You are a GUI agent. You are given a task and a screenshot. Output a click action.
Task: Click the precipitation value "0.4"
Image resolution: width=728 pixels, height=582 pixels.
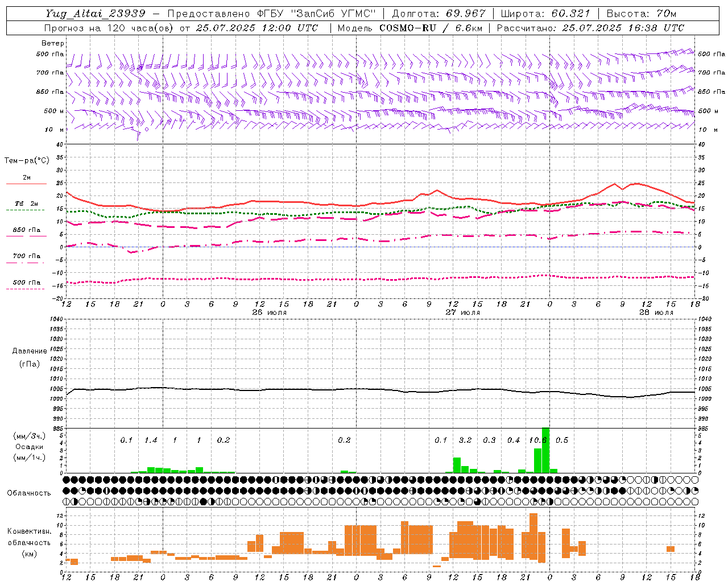(514, 440)
